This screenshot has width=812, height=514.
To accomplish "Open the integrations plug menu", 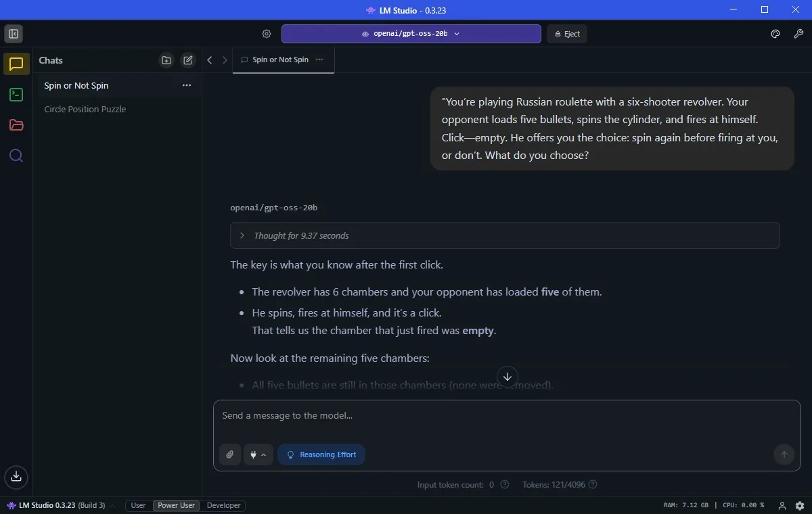I will pos(258,454).
